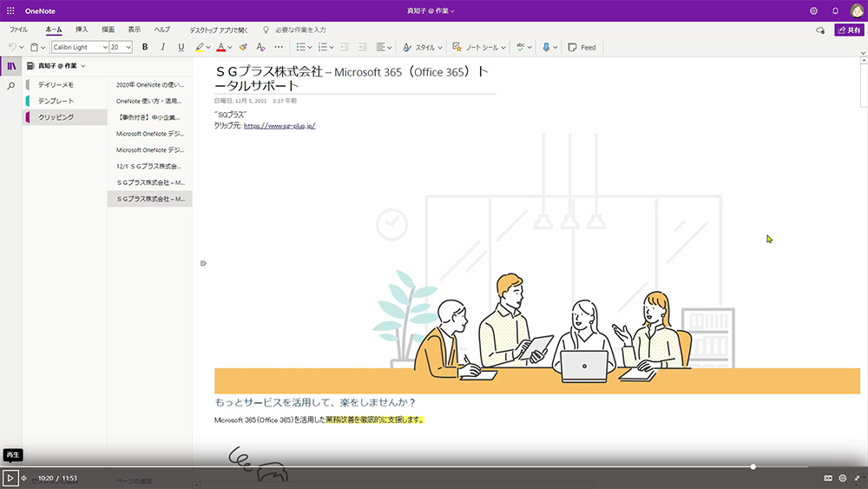The height and width of the screenshot is (489, 868).
Task: Increase indent of paragraph
Action: [x=362, y=47]
